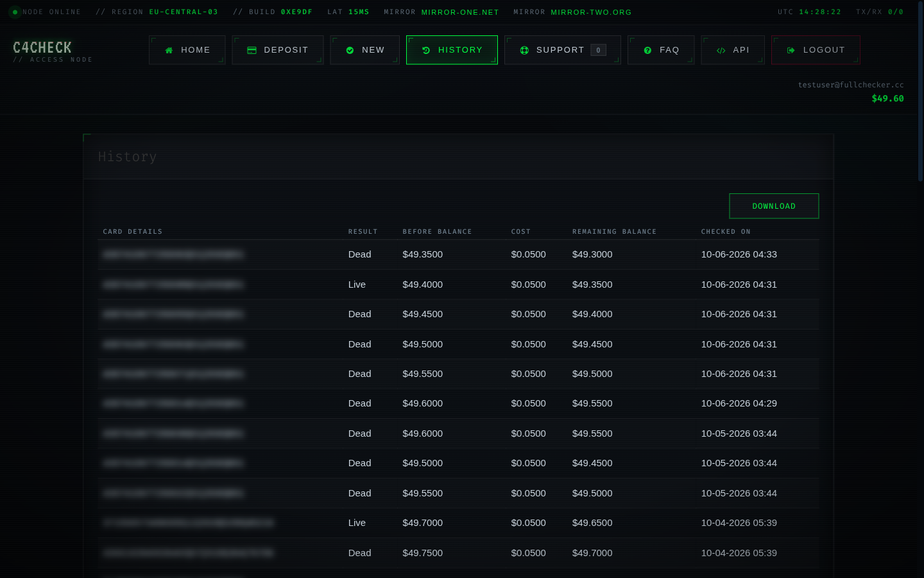The image size is (924, 578).
Task: Open the mirror-one.net mirror link
Action: pos(460,12)
